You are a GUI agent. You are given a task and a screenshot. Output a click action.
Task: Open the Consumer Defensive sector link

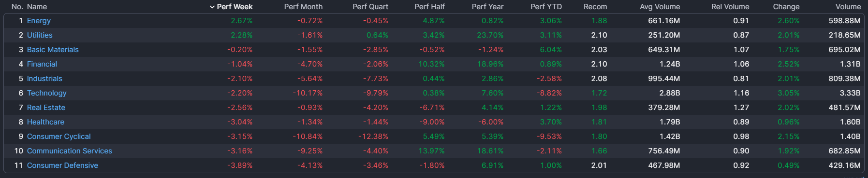[x=62, y=165]
